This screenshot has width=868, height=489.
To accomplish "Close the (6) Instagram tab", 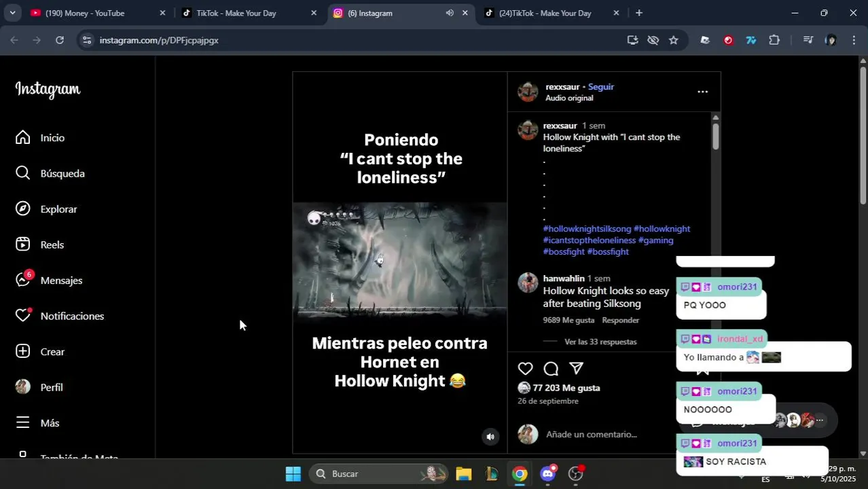I will (465, 13).
